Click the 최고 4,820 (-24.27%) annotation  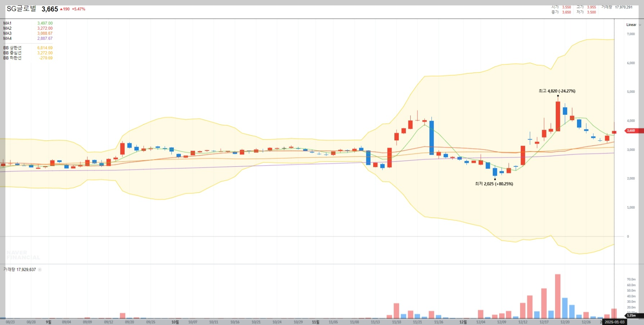point(557,91)
